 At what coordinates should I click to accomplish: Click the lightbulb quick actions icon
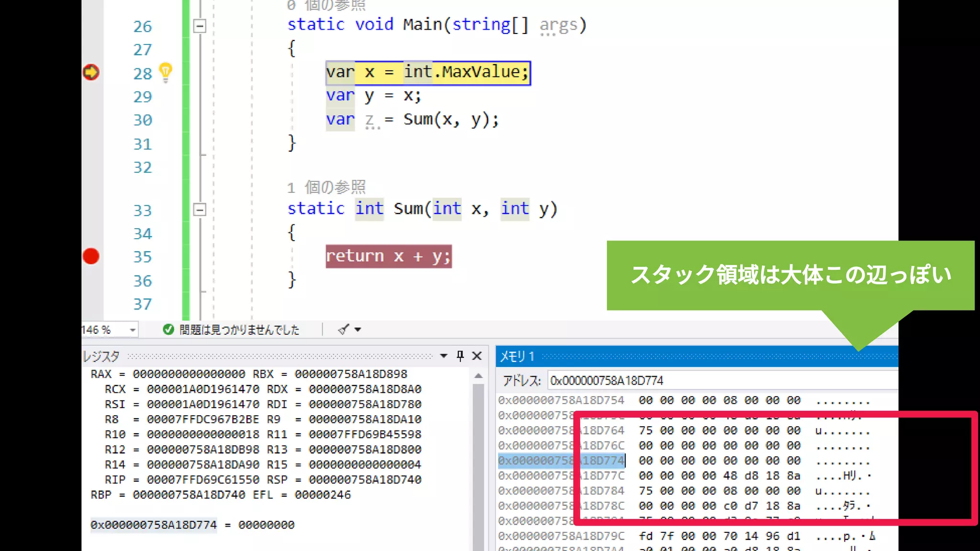point(165,72)
